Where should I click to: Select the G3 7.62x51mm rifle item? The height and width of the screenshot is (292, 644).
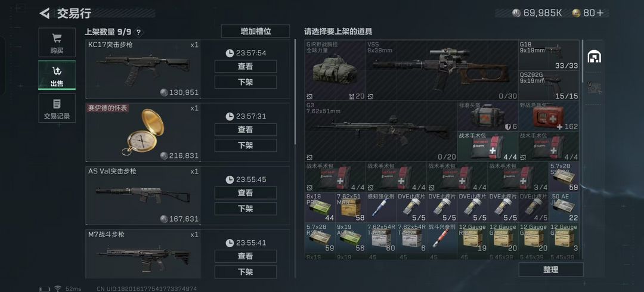click(381, 132)
